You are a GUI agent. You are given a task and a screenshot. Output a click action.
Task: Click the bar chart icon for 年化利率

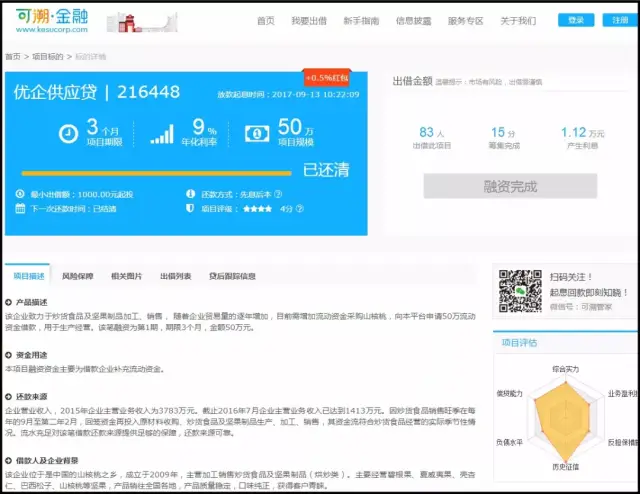pyautogui.click(x=162, y=134)
